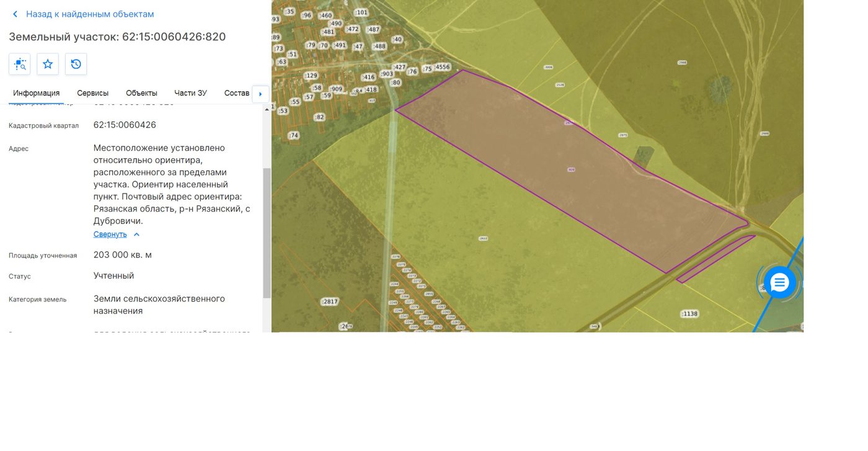Image resolution: width=868 pixels, height=451 pixels.
Task: Click the Площадь уточненная label
Action: (43, 256)
